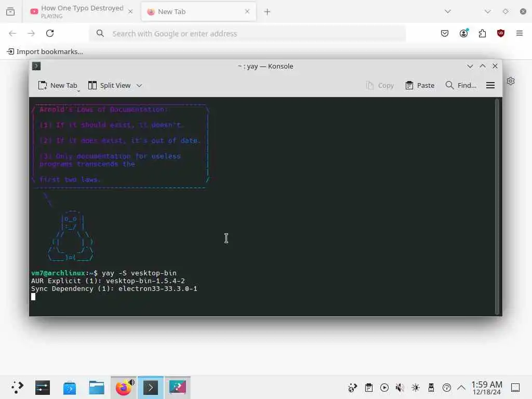This screenshot has width=532, height=399.
Task: Open Dolphin file manager from taskbar
Action: [x=97, y=388]
